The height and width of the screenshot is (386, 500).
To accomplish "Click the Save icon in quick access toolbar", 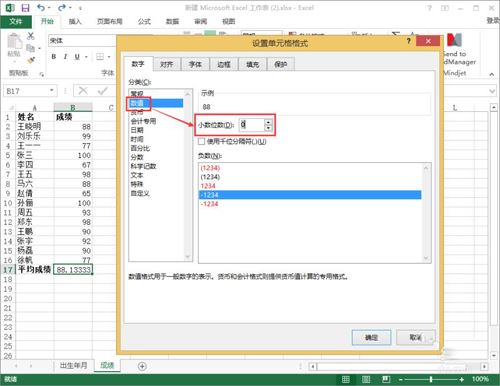I will tap(25, 8).
